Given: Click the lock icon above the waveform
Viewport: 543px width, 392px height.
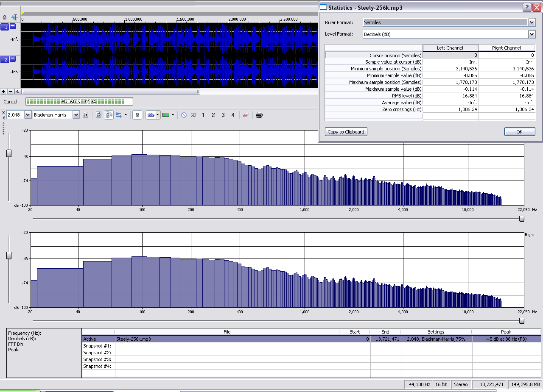Looking at the screenshot, I should point(5,17).
